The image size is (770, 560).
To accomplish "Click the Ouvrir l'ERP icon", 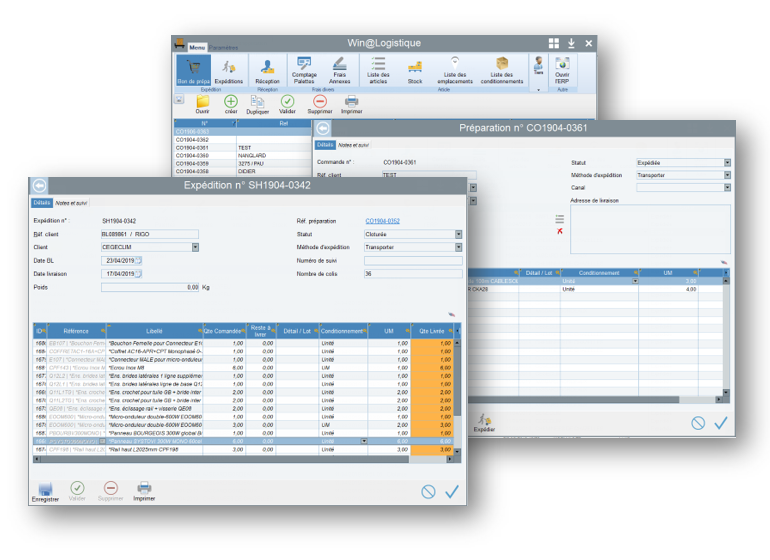I will [x=562, y=70].
